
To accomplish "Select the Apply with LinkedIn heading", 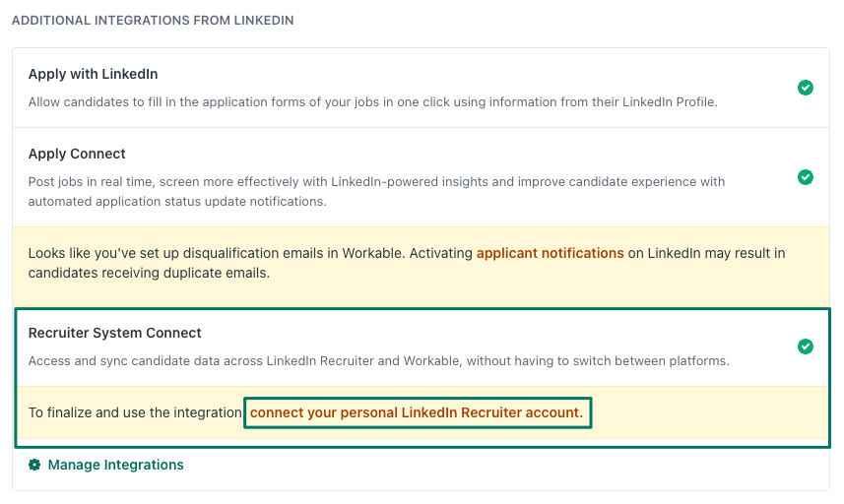I will 94,74.
